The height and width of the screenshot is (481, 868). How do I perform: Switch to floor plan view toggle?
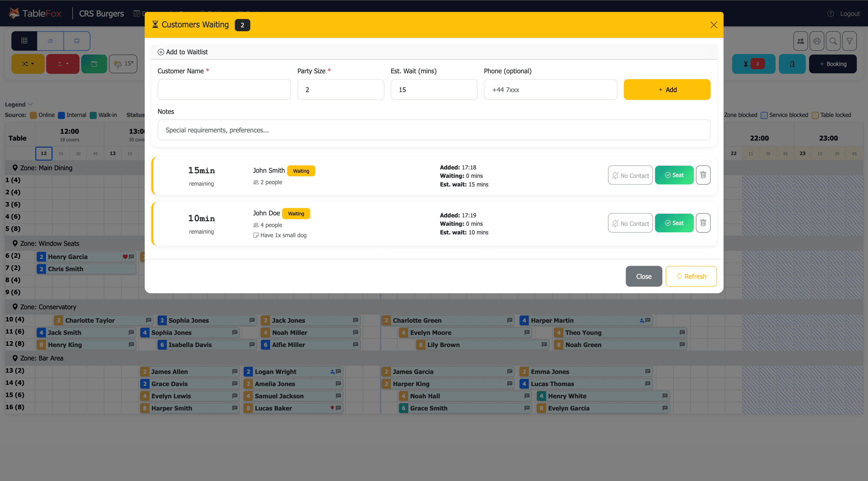(77, 41)
